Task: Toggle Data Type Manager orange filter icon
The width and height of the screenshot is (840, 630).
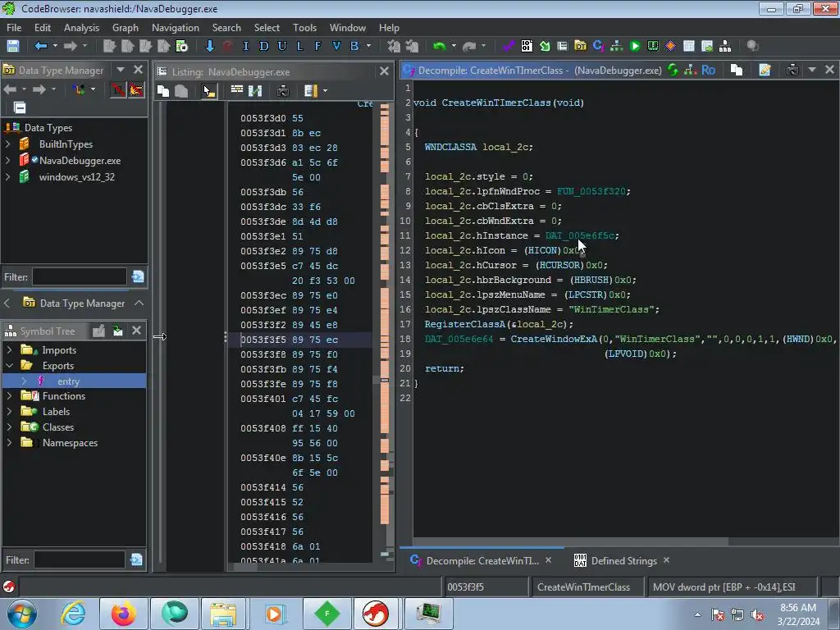Action: pos(136,89)
